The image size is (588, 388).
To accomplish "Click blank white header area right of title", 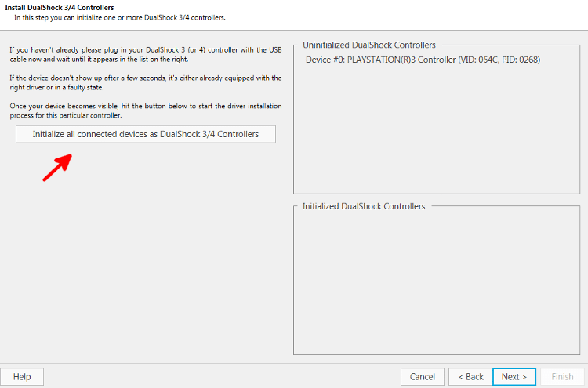I will tap(405, 13).
